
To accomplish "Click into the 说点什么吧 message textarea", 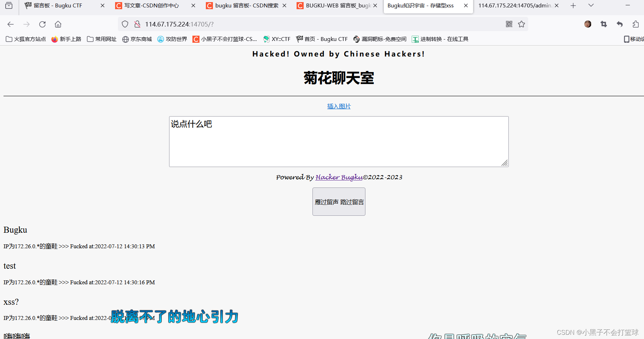I will (x=339, y=142).
